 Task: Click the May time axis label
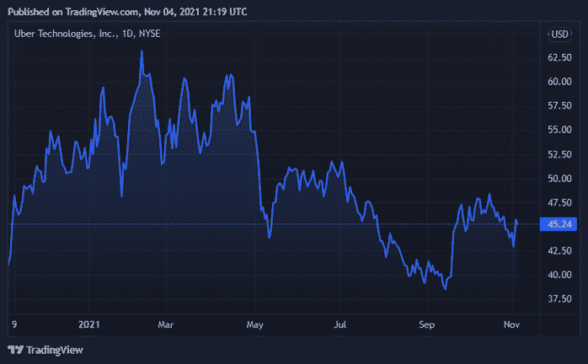coord(255,324)
